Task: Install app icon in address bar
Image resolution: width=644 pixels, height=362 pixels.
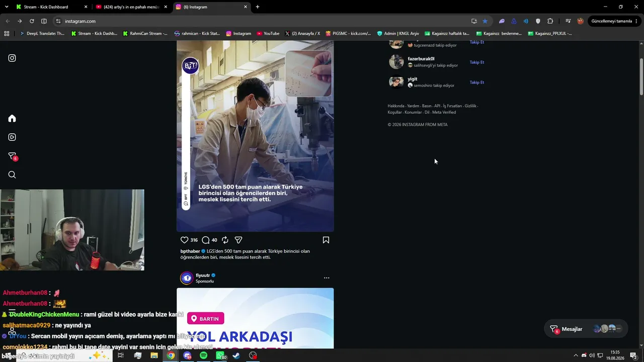Action: [x=474, y=21]
